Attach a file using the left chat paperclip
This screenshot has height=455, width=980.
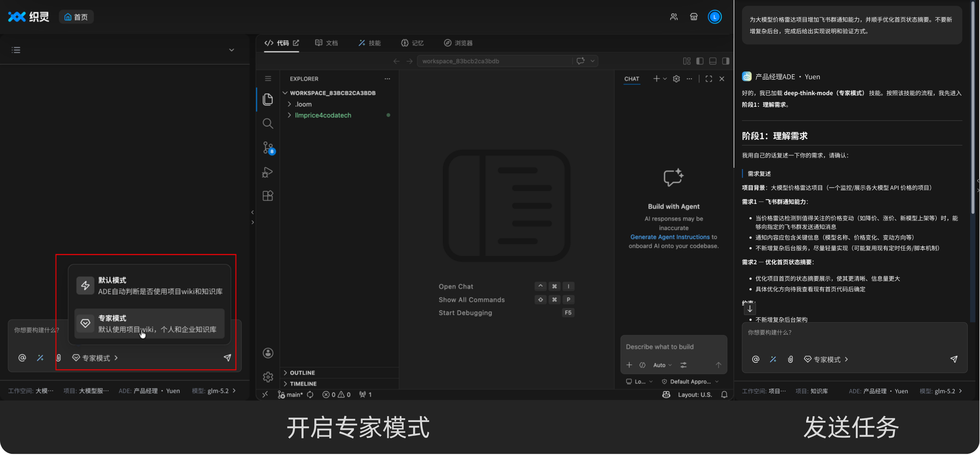[x=58, y=358]
